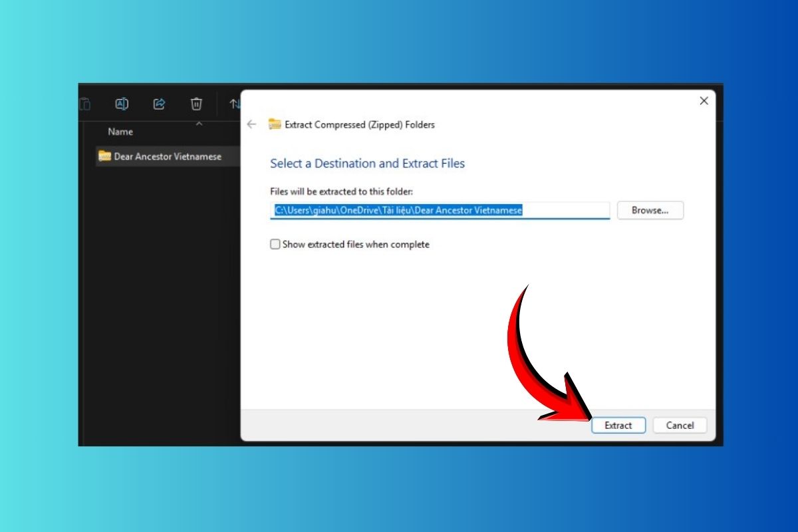
Task: Click the sort chevron above Name column
Action: pyautogui.click(x=198, y=124)
